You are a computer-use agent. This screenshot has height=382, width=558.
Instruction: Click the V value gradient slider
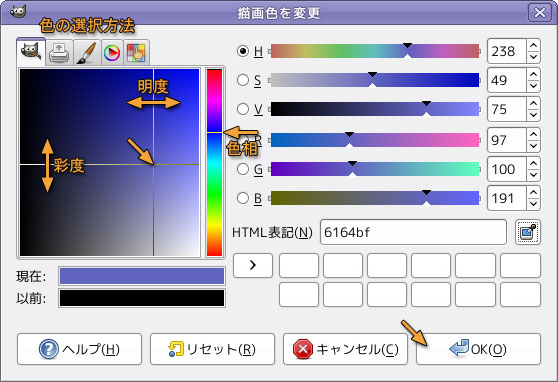[x=375, y=109]
